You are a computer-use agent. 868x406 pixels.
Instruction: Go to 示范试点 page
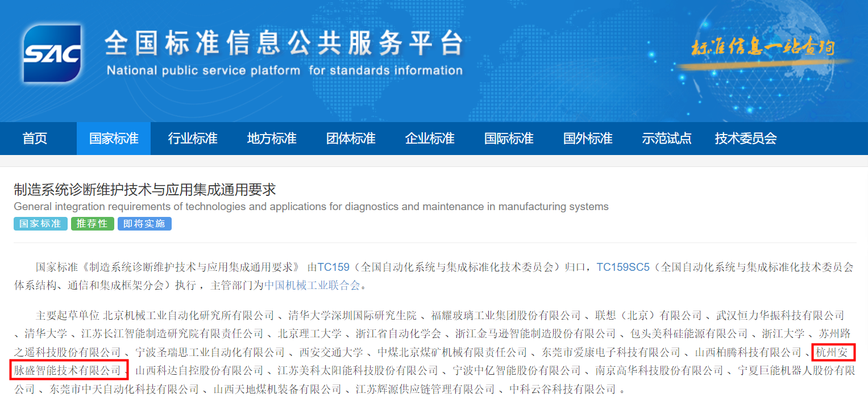(667, 139)
